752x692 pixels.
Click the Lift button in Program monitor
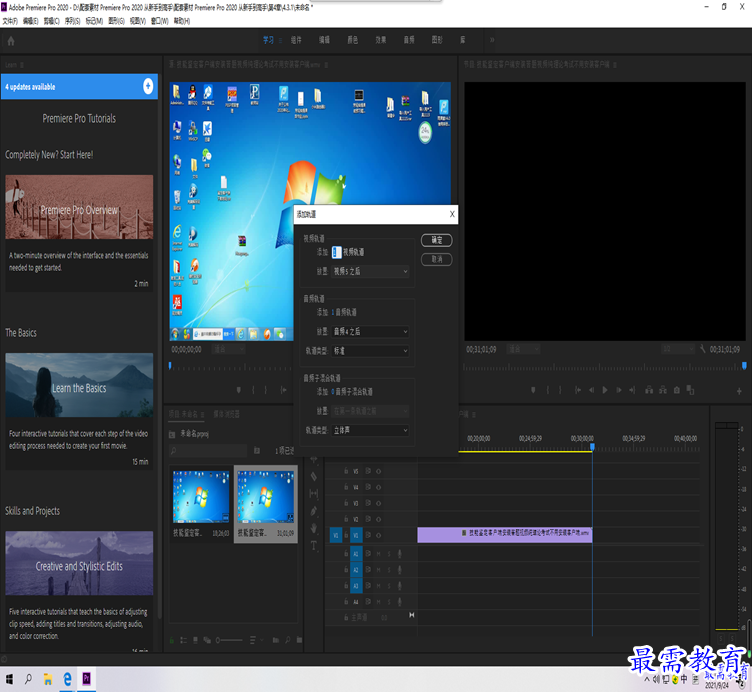click(649, 390)
